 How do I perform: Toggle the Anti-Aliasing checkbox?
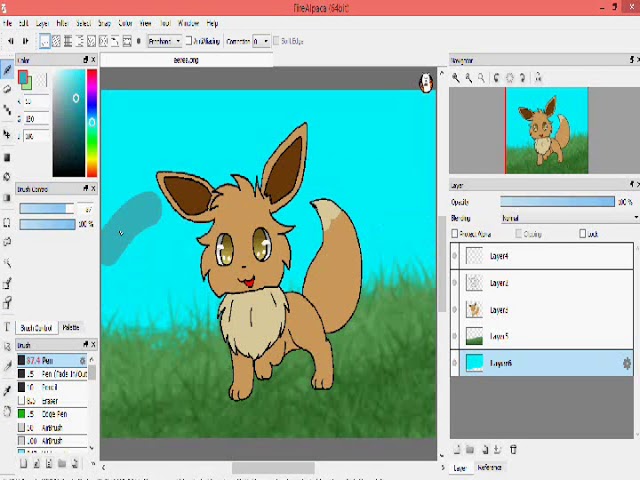tap(189, 41)
